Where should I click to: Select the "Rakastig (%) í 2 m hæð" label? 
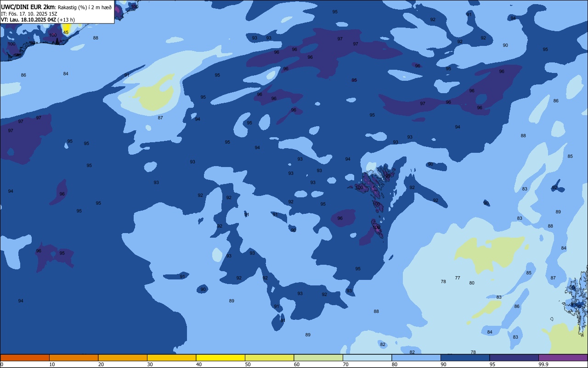click(x=84, y=7)
